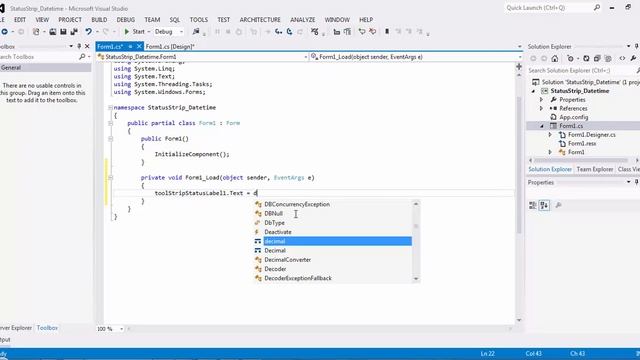Screen dimensions: 640x360
Task: Collapse the Form1_Load method block
Action: pos(110,178)
